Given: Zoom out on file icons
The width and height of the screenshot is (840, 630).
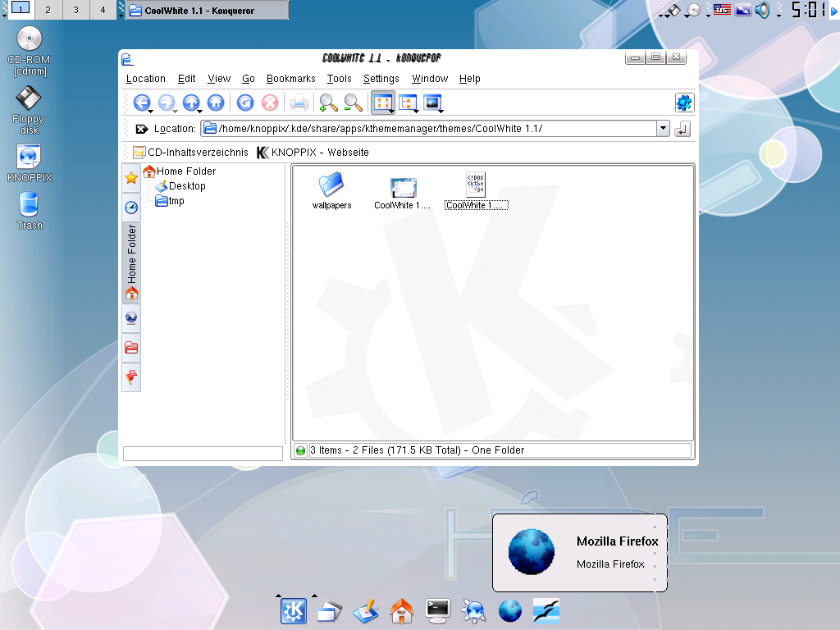Looking at the screenshot, I should 353,103.
